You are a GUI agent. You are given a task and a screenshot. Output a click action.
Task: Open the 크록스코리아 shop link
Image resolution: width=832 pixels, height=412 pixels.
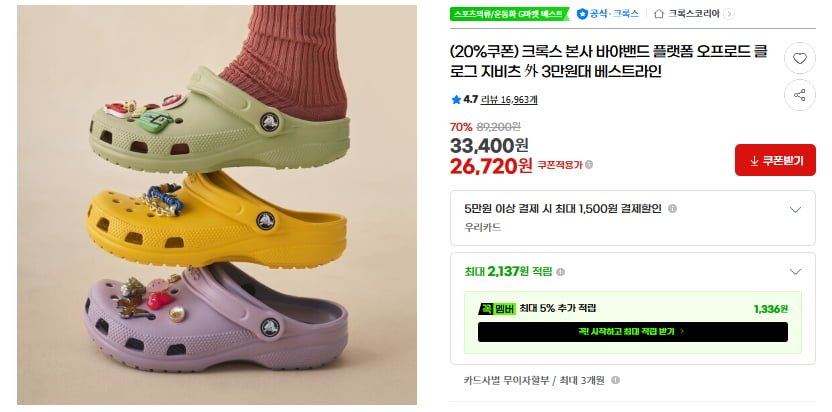coord(693,14)
